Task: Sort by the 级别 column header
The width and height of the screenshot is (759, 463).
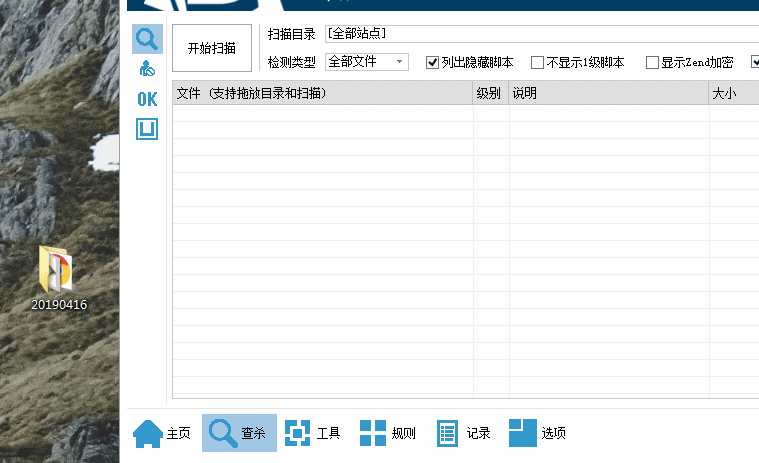Action: pyautogui.click(x=490, y=94)
